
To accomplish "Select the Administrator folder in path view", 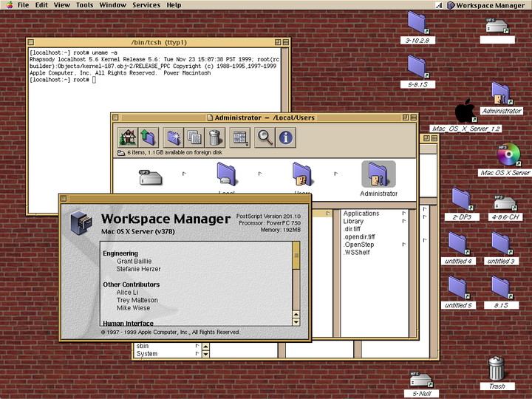I will (378, 179).
